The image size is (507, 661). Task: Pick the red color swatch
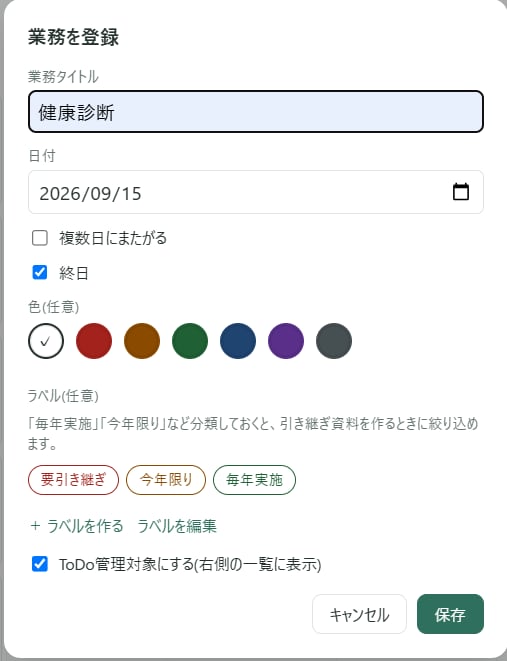[94, 341]
